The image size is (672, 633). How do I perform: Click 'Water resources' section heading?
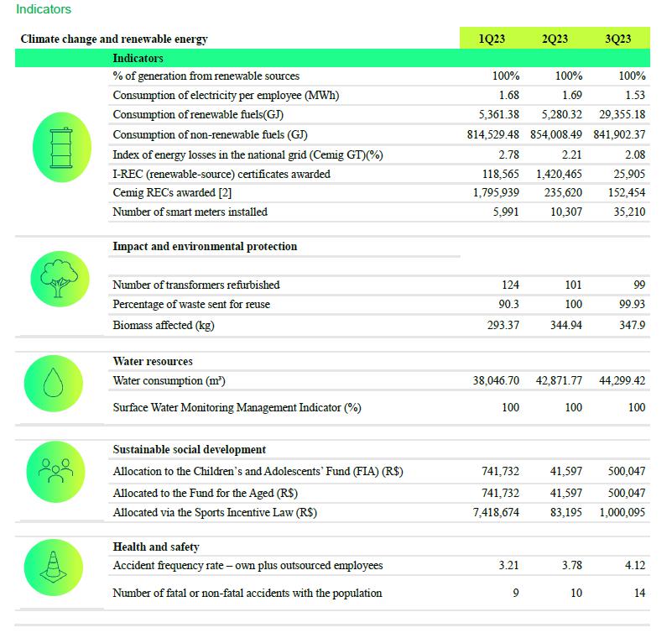153,362
